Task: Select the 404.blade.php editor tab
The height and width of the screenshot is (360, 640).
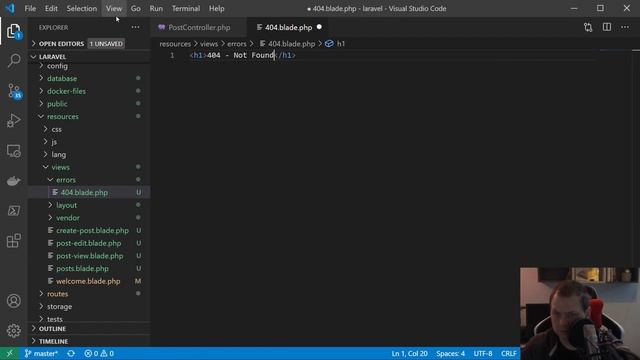Action: point(288,27)
